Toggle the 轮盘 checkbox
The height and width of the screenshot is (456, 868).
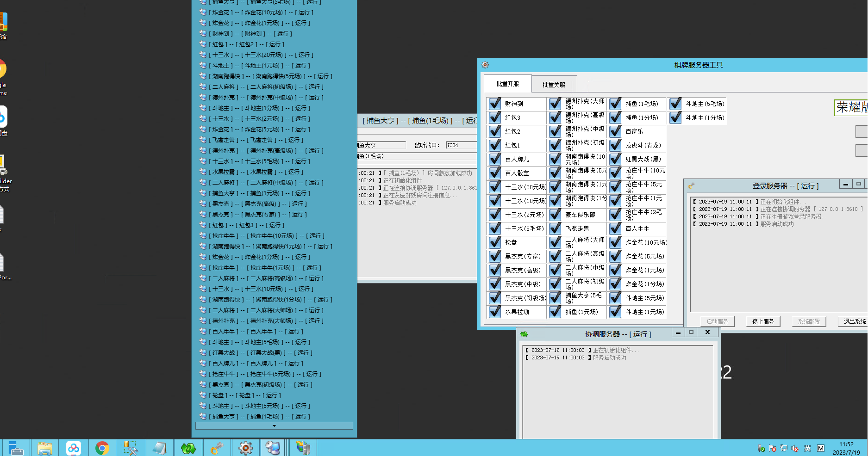[495, 242]
